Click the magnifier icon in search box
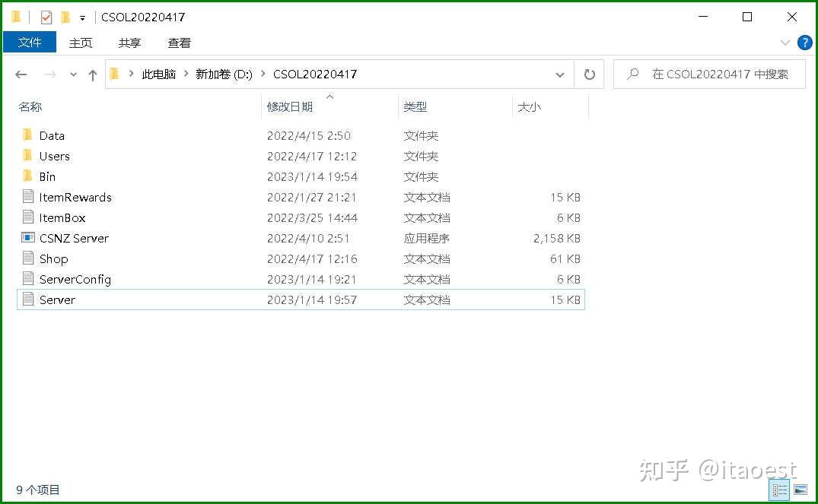 click(633, 74)
